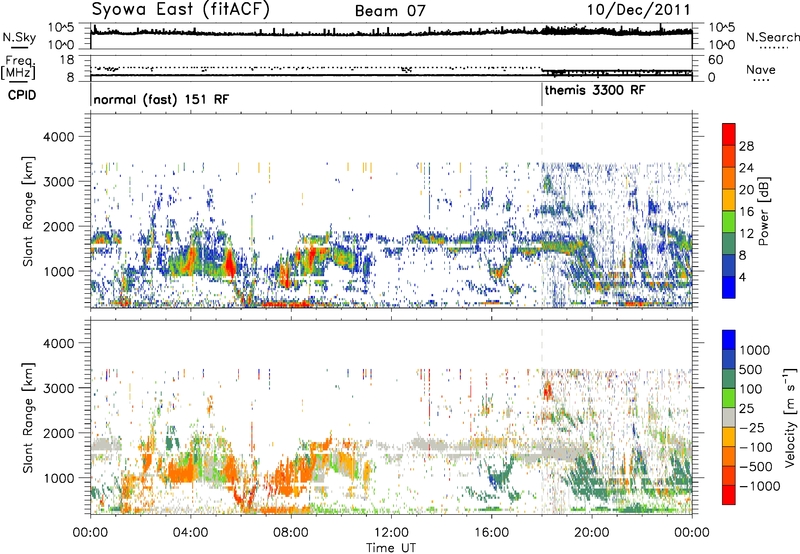The height and width of the screenshot is (554, 800).
Task: Select the "Beam 07" header label
Action: tap(390, 11)
